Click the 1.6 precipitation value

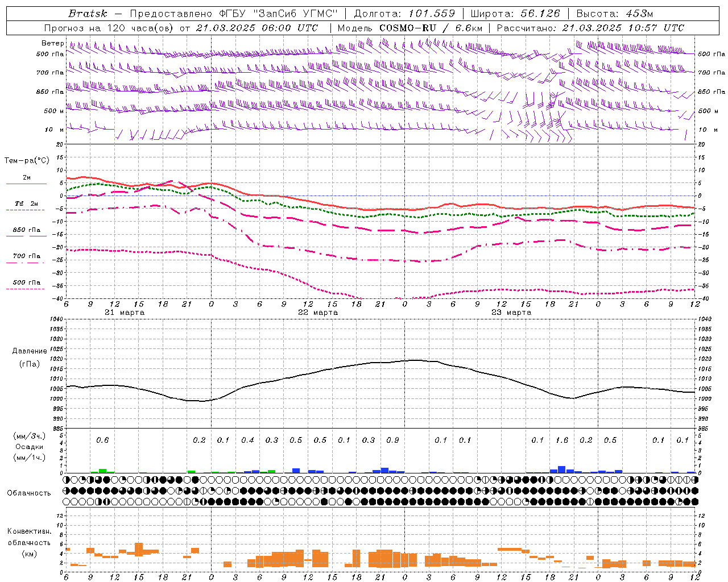(562, 440)
